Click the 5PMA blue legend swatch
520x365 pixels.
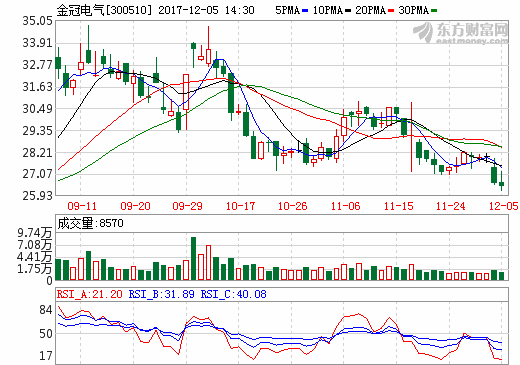click(x=305, y=11)
